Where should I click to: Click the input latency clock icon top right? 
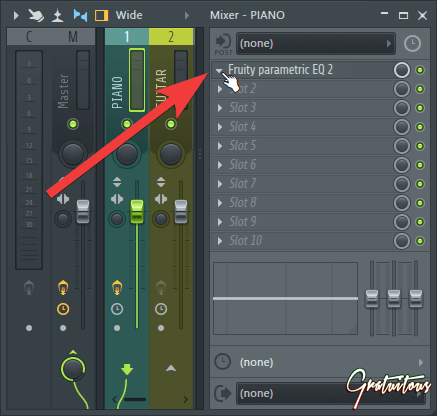click(412, 43)
